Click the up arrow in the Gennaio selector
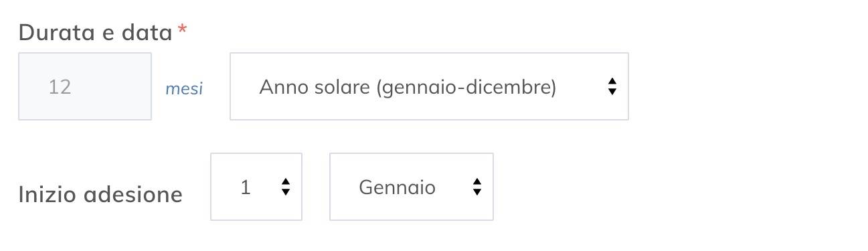 476,182
